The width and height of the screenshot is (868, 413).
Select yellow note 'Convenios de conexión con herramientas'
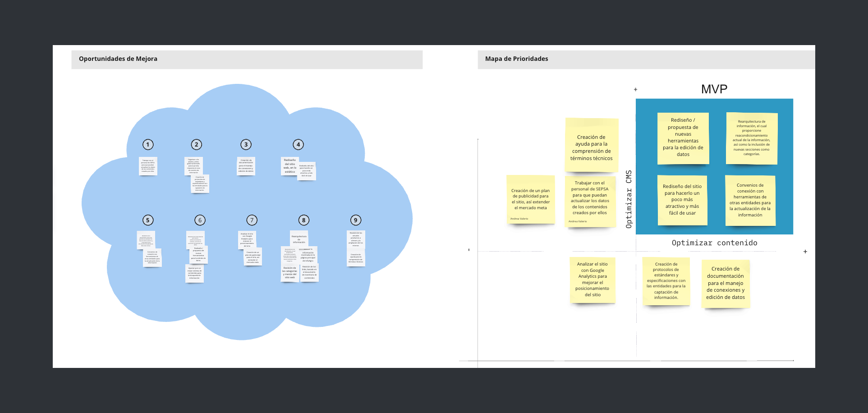[x=750, y=200]
